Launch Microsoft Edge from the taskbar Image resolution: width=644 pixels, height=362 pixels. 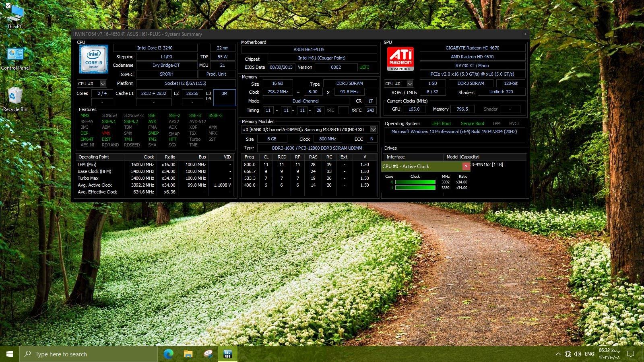coord(168,354)
